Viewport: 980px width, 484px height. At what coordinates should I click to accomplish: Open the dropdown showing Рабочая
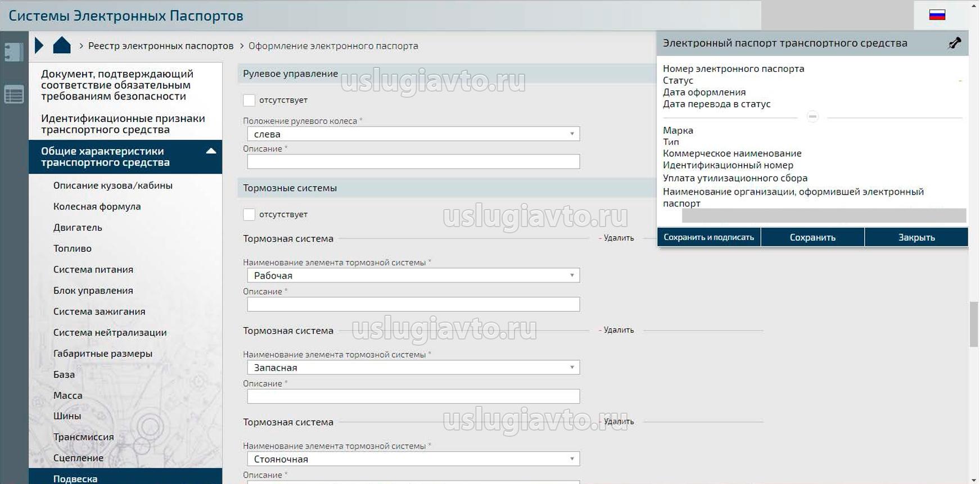pyautogui.click(x=413, y=275)
